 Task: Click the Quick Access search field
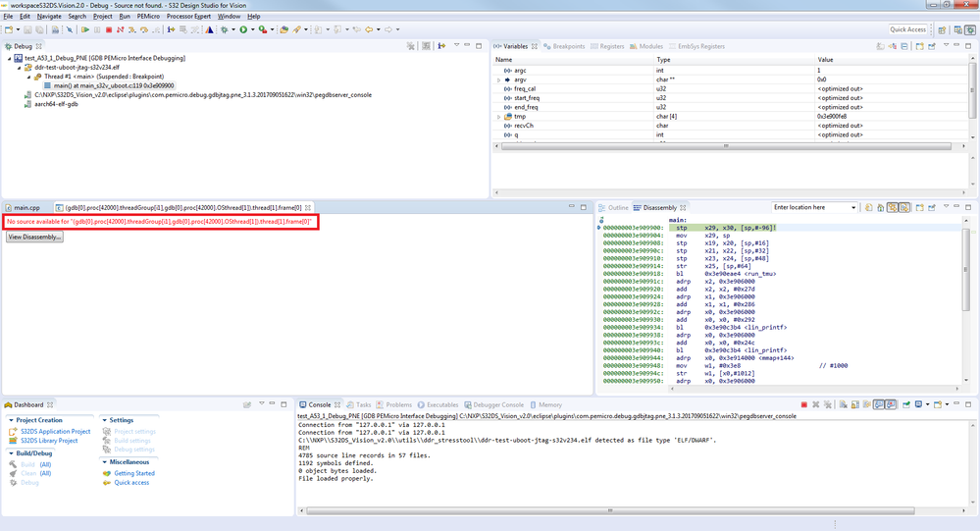(907, 29)
